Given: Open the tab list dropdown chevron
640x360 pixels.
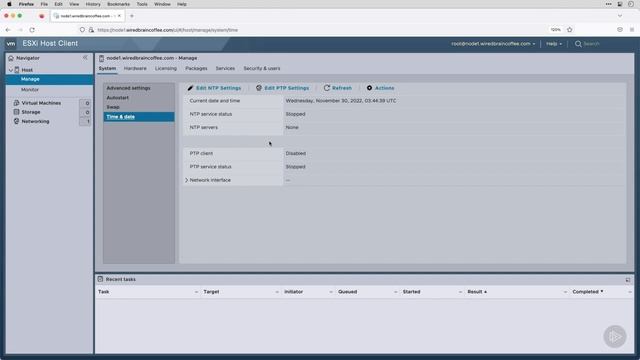Looking at the screenshot, I should point(620,16).
